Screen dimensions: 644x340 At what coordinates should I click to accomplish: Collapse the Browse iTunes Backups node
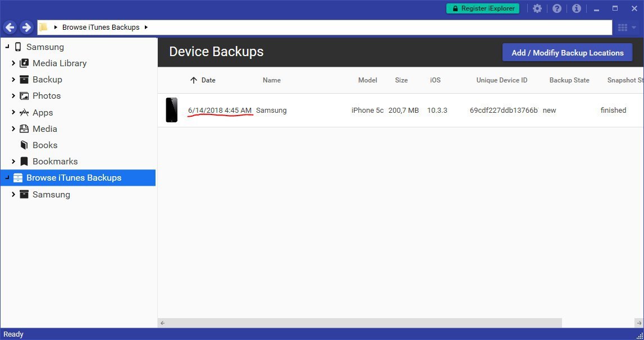click(x=7, y=178)
